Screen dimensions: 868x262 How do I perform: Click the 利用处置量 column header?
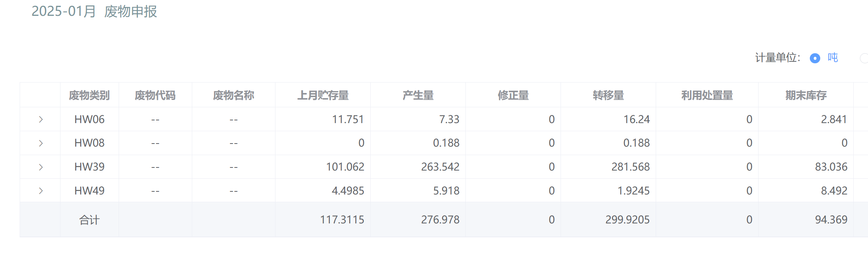click(x=707, y=95)
